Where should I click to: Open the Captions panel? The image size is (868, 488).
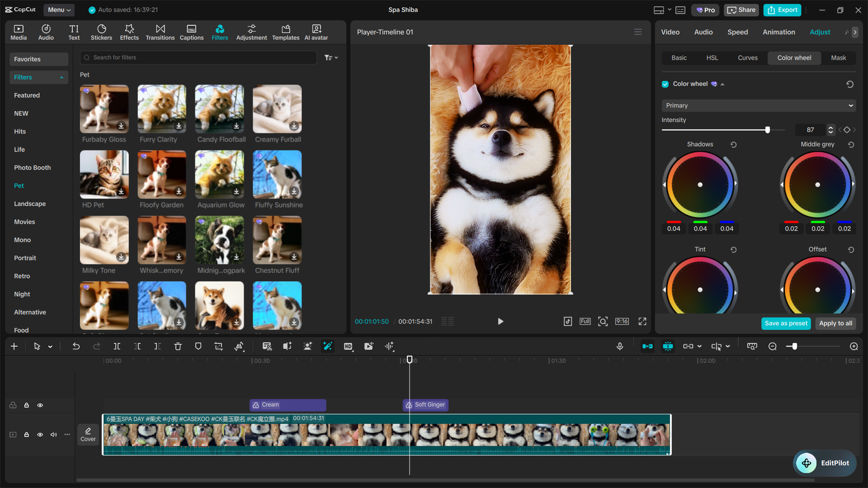click(x=192, y=31)
